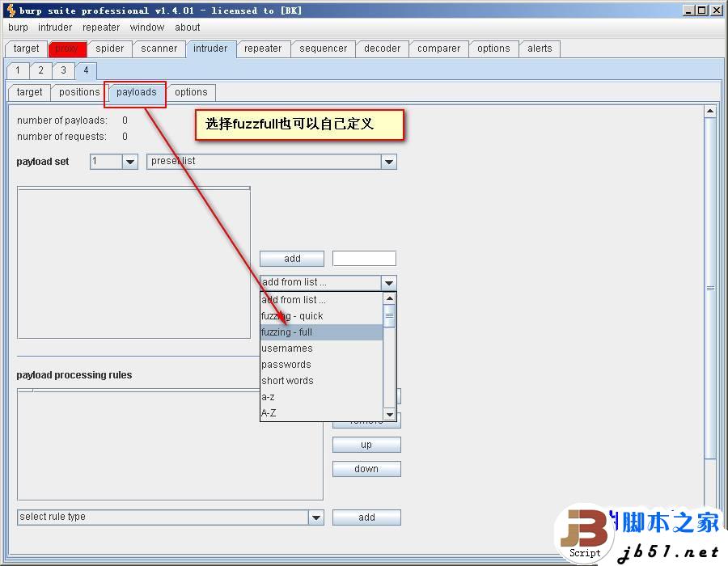728x566 pixels.
Task: Open the "select rule type" dropdown
Action: [170, 517]
